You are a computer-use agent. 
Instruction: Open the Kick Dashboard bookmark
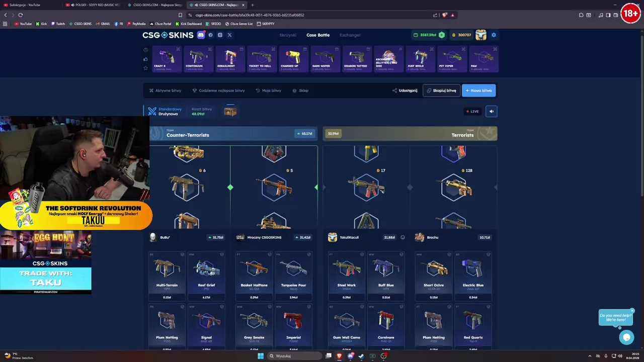(x=188, y=24)
